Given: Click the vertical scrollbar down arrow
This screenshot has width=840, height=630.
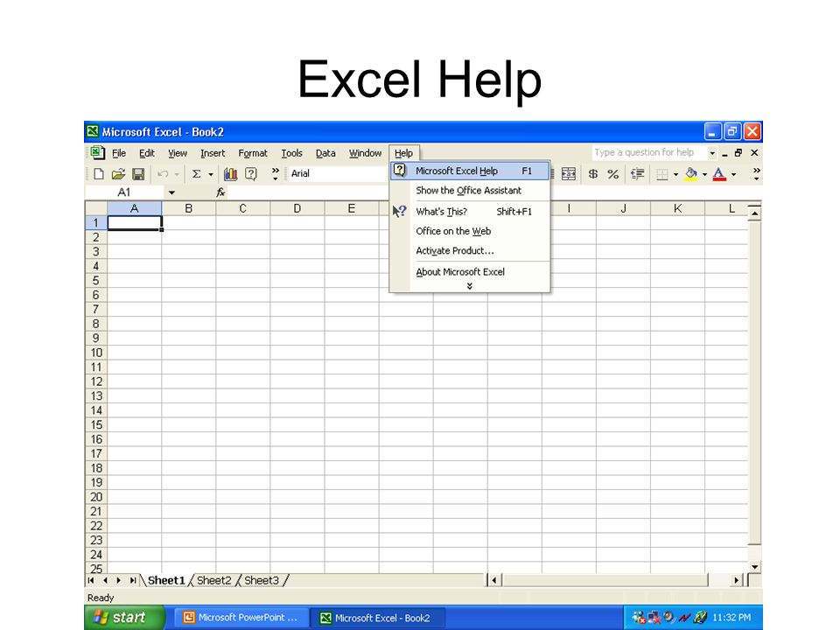Looking at the screenshot, I should [x=754, y=566].
